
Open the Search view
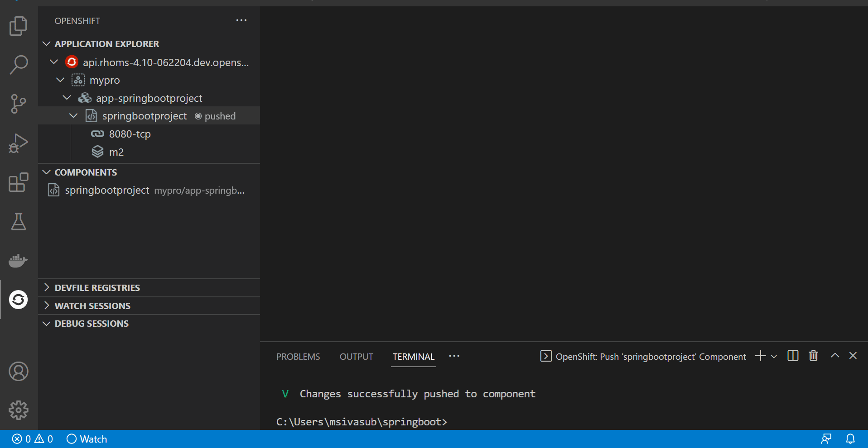[x=19, y=65]
